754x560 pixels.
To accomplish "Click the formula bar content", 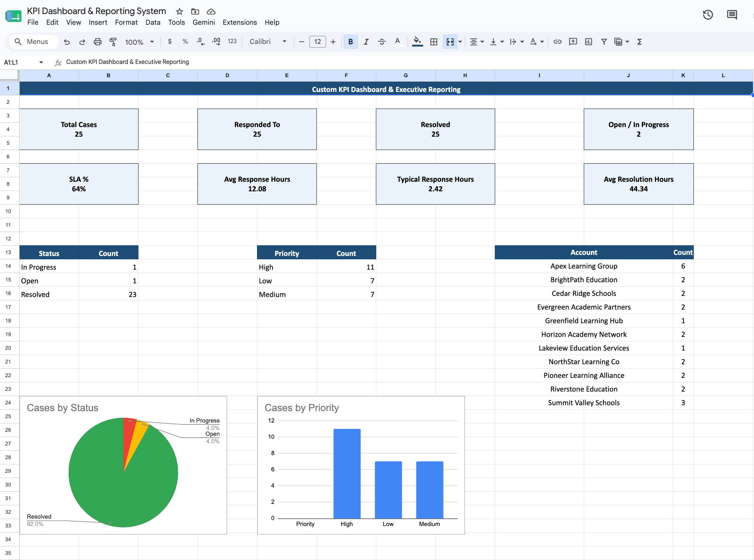I will point(127,62).
